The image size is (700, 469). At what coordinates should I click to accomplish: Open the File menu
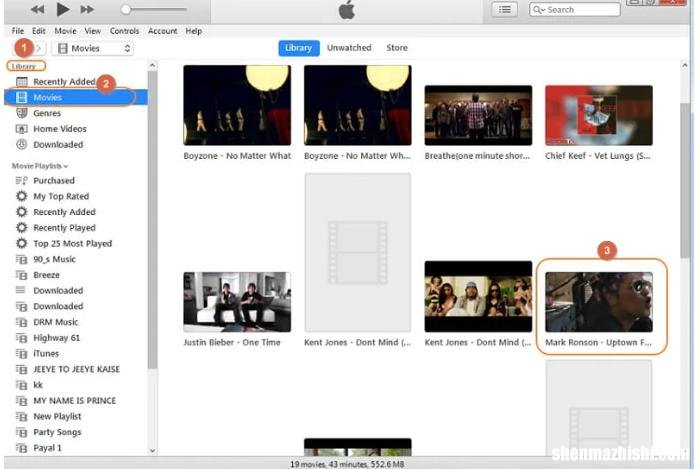18,31
